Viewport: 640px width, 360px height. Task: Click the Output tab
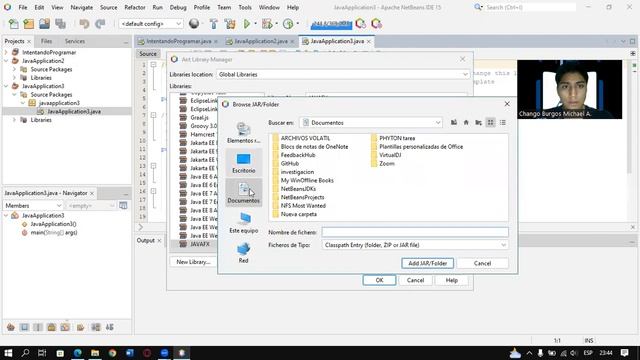(x=146, y=241)
